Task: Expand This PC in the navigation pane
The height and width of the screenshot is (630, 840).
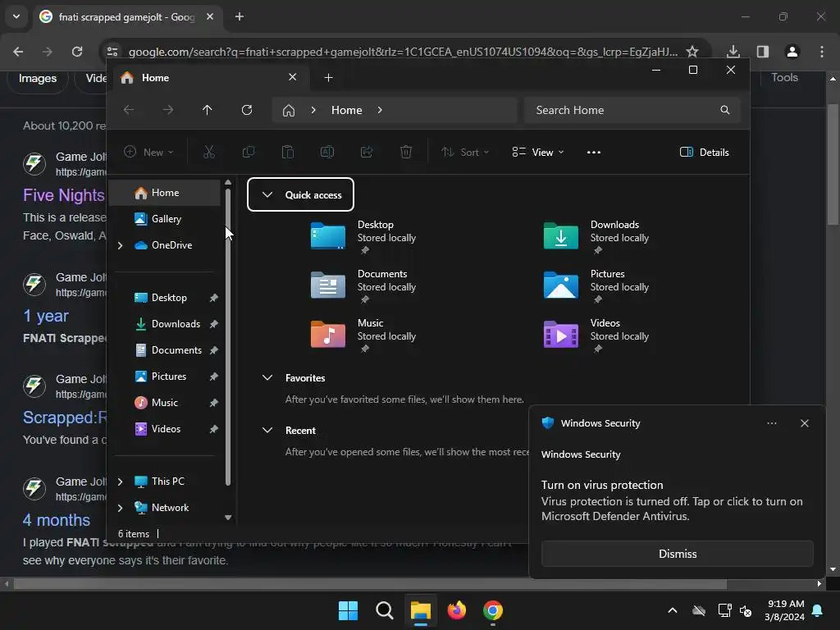Action: coord(120,482)
